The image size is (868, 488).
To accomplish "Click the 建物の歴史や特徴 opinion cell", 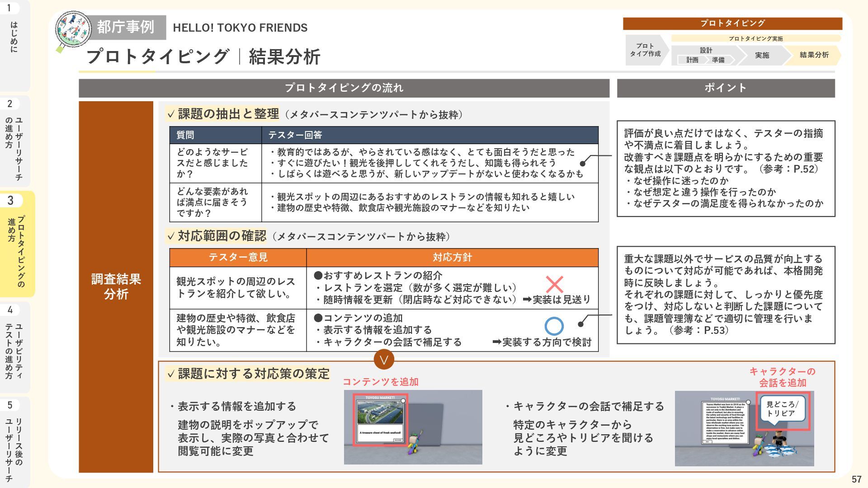I will pos(238,330).
